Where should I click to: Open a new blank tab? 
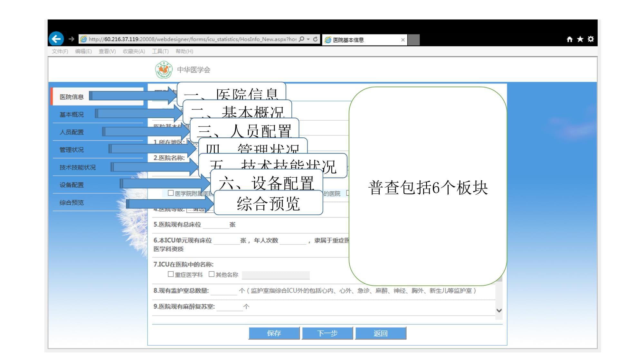point(414,40)
